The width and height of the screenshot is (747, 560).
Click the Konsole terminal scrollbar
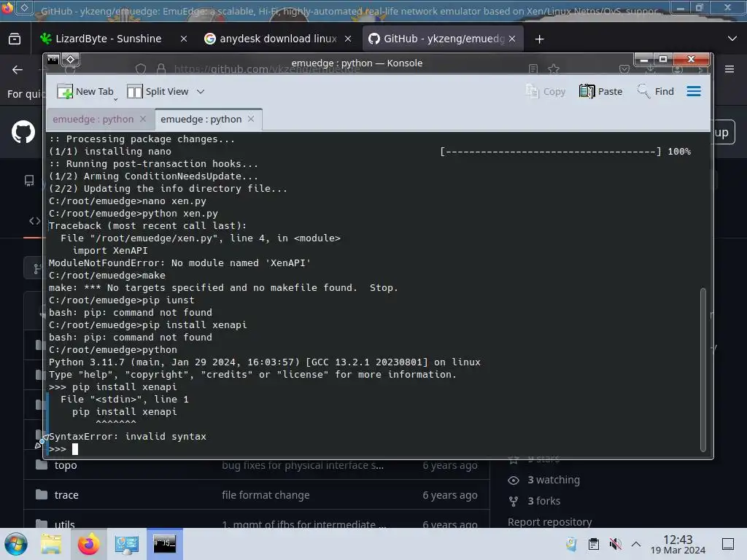(x=703, y=369)
